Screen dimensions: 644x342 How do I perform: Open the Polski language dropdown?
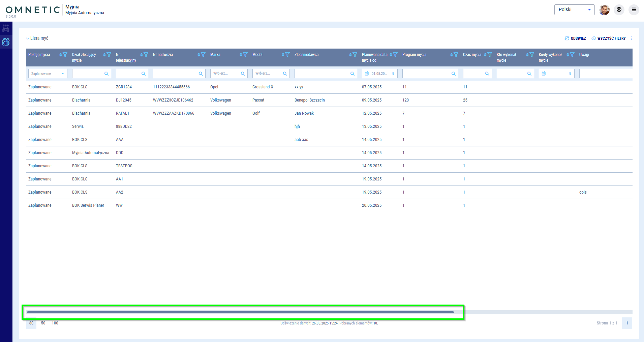574,10
